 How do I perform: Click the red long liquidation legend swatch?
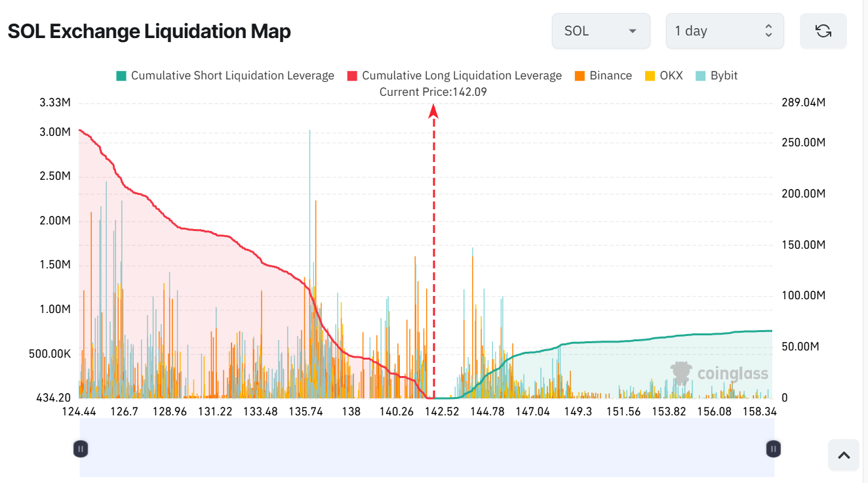[352, 75]
